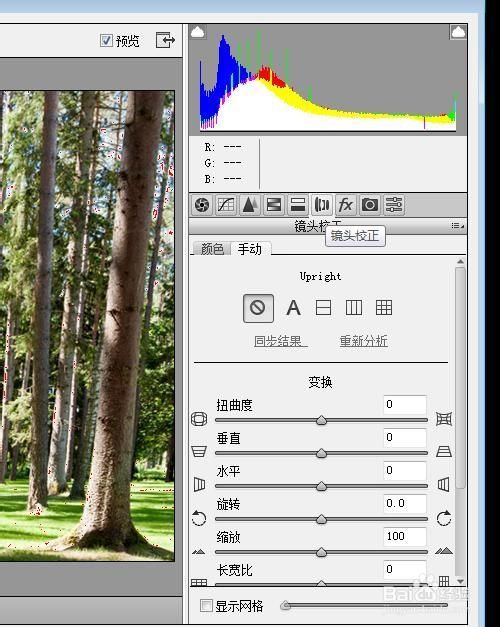
Task: Click the scale down small mountains icon
Action: [198, 552]
